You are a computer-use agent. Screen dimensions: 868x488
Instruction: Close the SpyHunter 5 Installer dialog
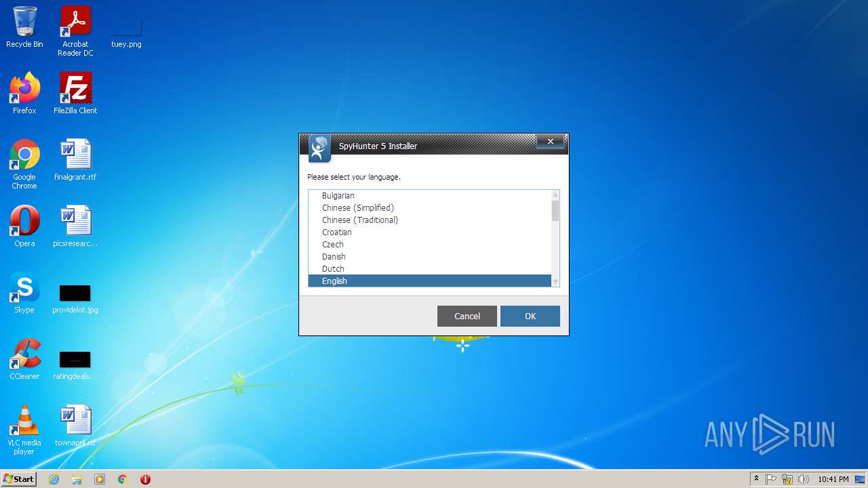551,141
